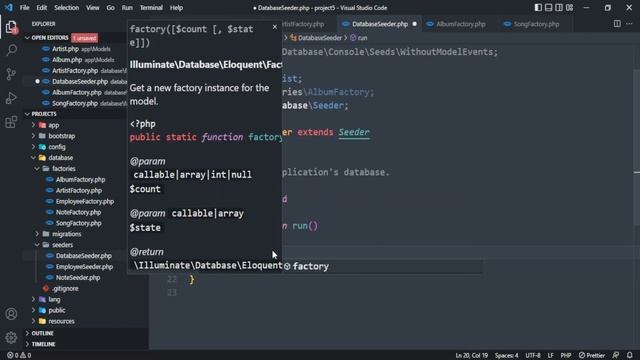Viewport: 640px width, 360px height.
Task: Switch to SongFactory.php editor tab
Action: (536, 24)
